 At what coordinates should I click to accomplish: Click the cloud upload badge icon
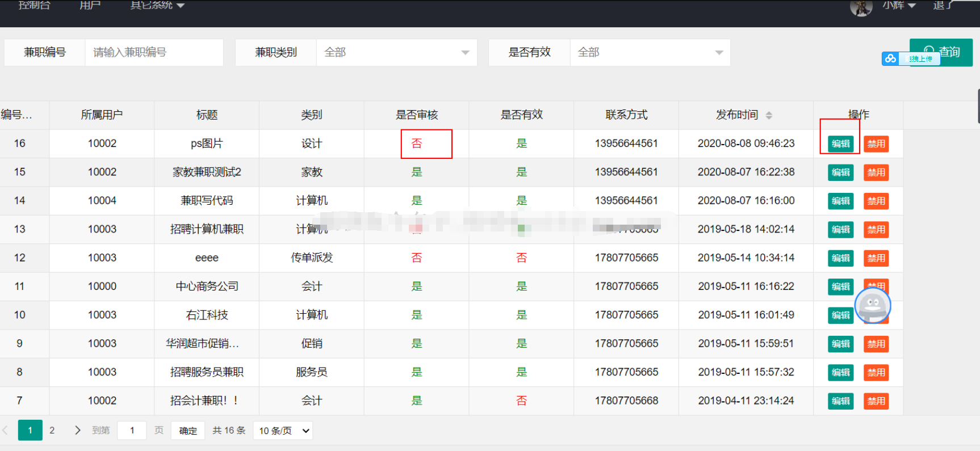point(890,58)
